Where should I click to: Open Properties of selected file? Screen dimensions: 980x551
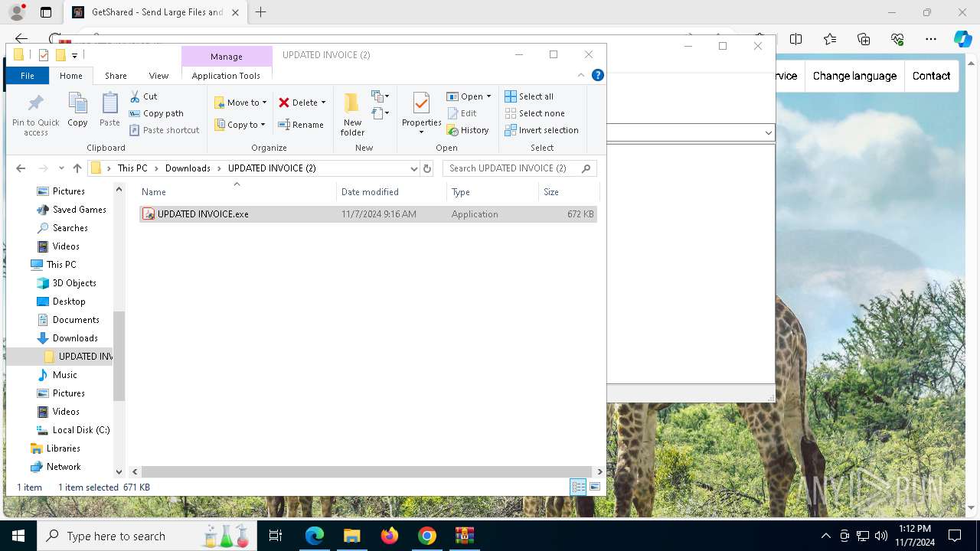(422, 113)
